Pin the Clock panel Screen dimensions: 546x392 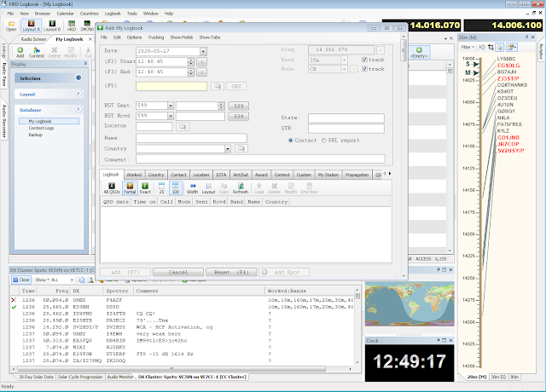click(439, 340)
